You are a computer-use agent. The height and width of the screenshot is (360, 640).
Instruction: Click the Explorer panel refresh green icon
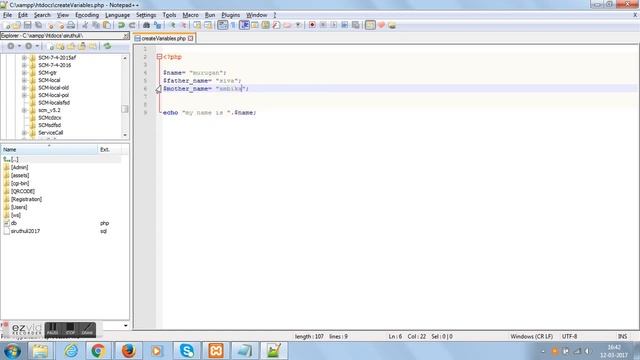point(107,46)
